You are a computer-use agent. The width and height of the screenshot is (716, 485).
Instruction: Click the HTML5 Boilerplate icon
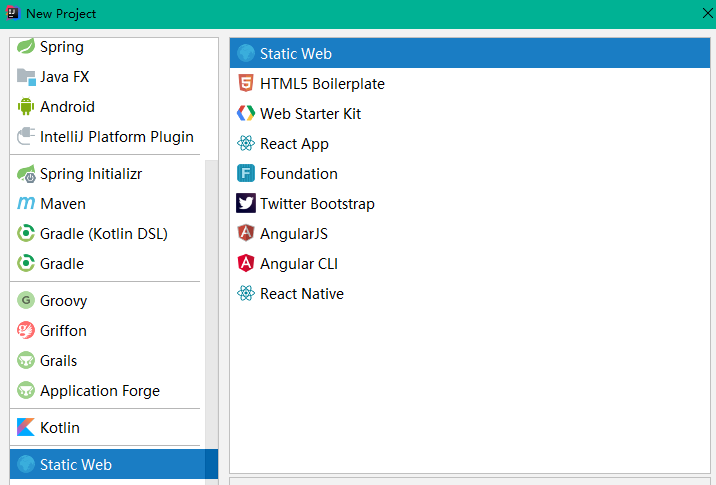tap(246, 84)
